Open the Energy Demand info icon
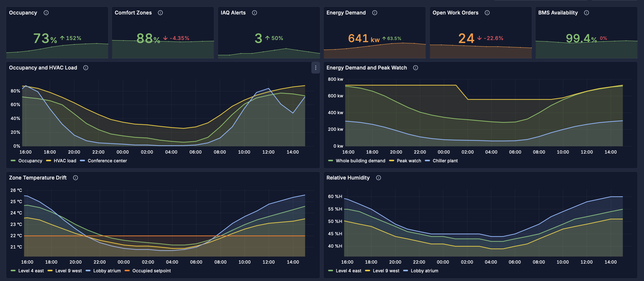 (375, 13)
